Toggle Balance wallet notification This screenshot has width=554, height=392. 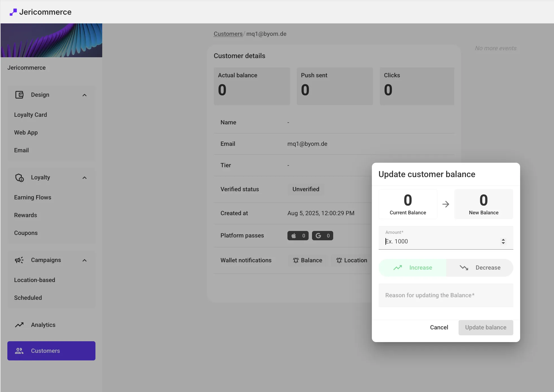click(307, 260)
